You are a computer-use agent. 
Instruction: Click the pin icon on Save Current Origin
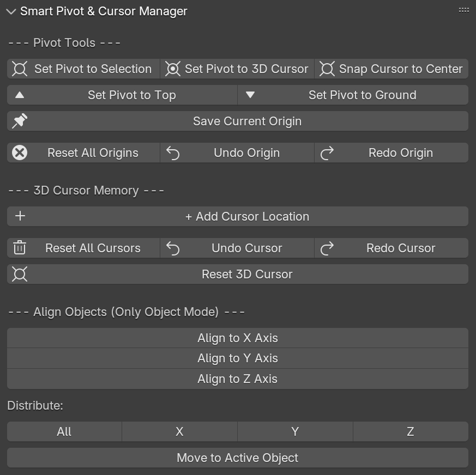click(x=19, y=120)
